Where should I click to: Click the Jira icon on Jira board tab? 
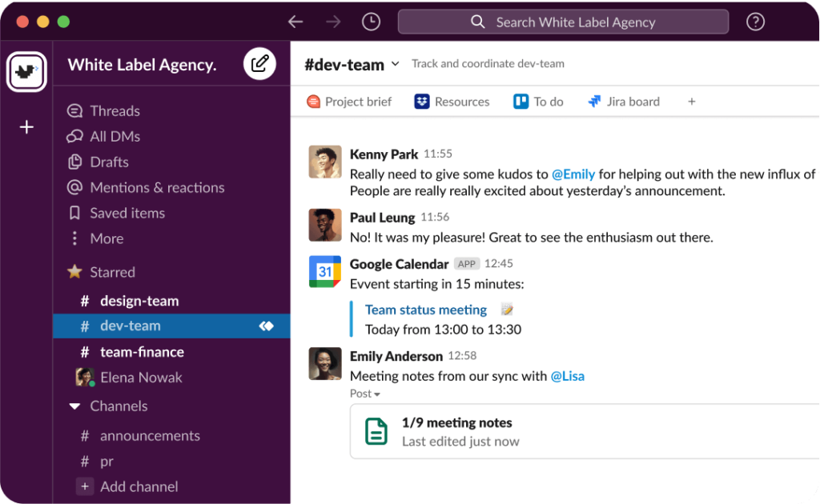pos(595,102)
